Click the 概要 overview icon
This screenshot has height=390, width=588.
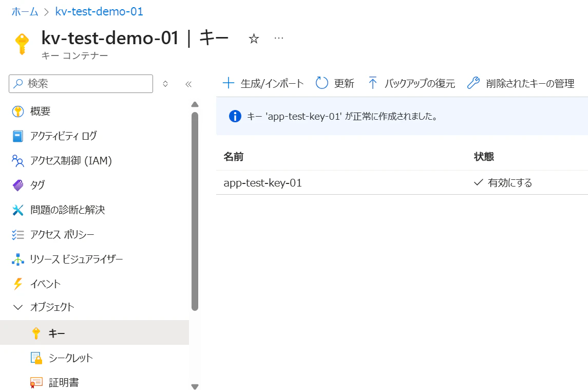pyautogui.click(x=17, y=111)
